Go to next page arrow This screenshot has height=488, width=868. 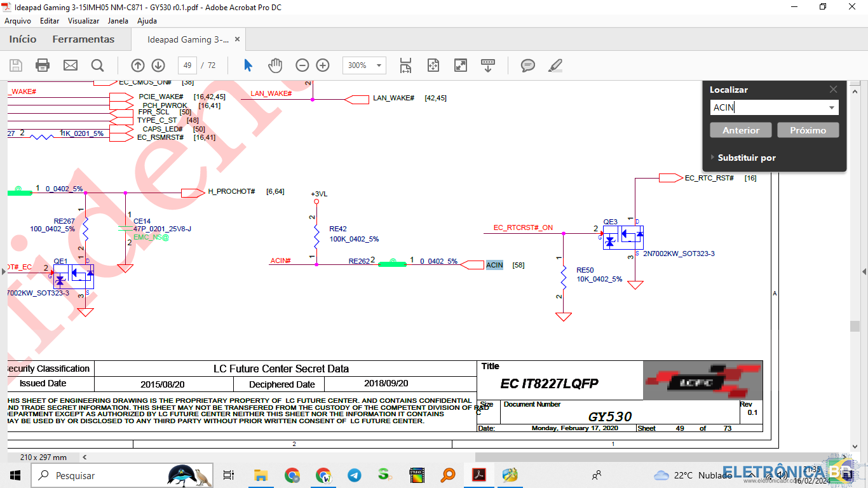click(x=158, y=65)
